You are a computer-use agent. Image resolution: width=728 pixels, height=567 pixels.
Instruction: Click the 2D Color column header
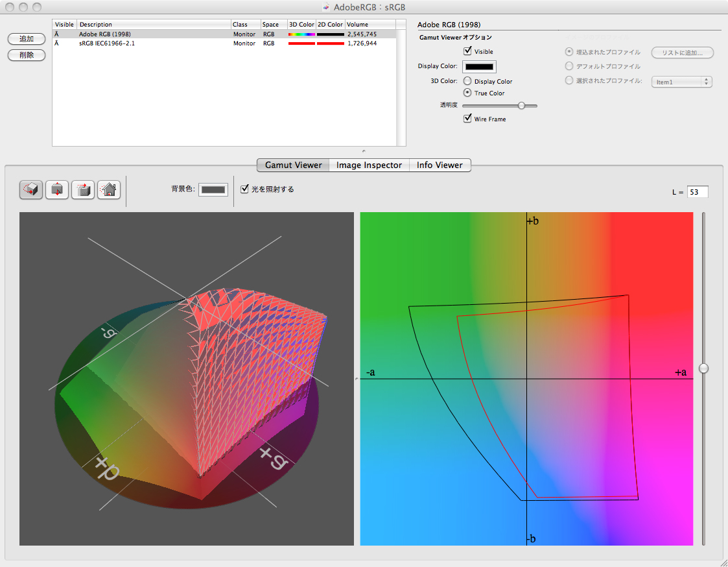point(330,24)
